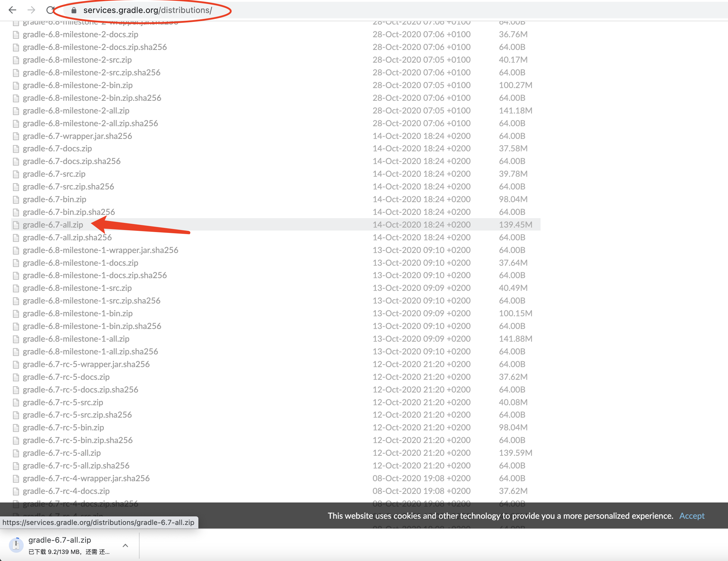Viewport: 728px width, 561px height.
Task: Open gradle-6.8-milestone-2-docs.zip link
Action: point(80,34)
